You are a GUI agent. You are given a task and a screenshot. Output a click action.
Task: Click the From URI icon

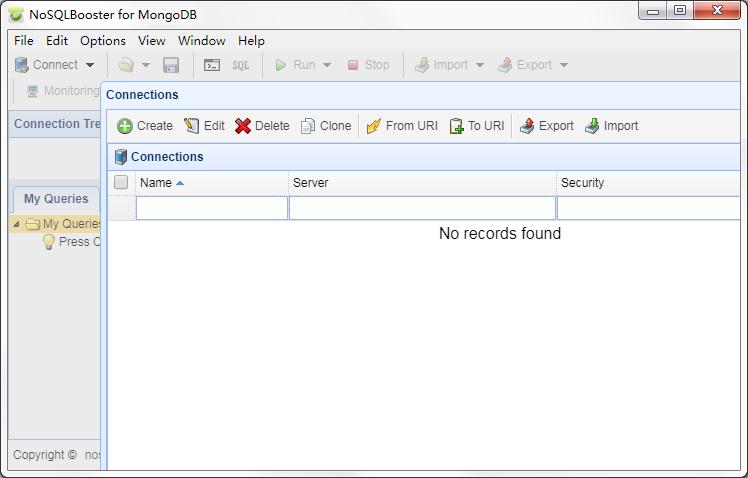pos(374,126)
